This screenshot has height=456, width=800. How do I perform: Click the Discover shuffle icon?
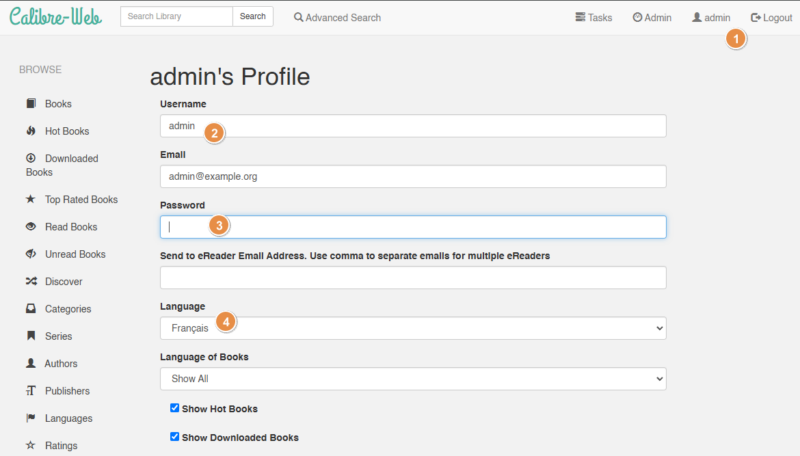coord(31,282)
